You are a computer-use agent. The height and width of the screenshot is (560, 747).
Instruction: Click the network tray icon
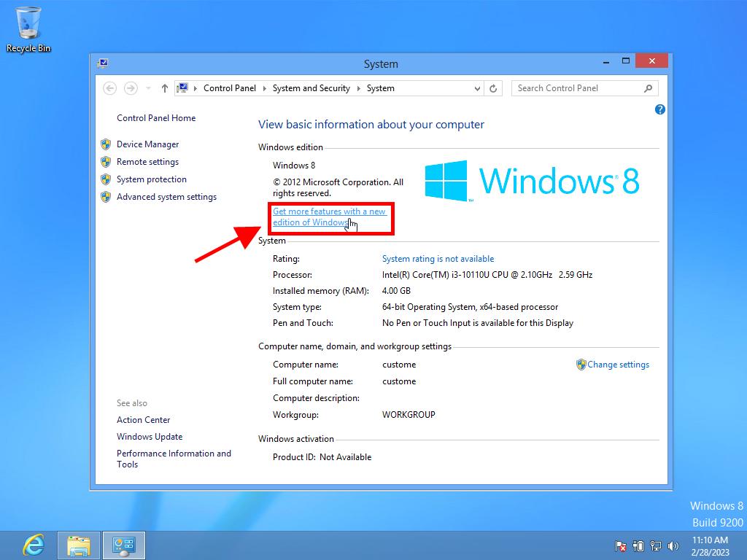point(656,545)
